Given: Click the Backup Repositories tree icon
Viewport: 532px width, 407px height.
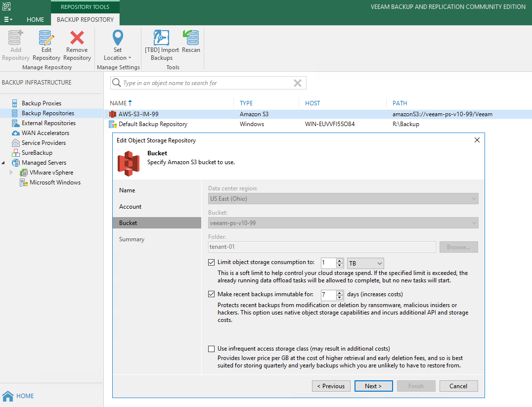Looking at the screenshot, I should [15, 113].
